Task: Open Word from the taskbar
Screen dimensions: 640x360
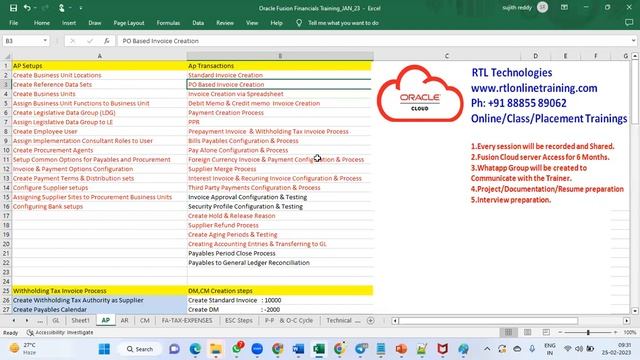Action: tap(298, 349)
